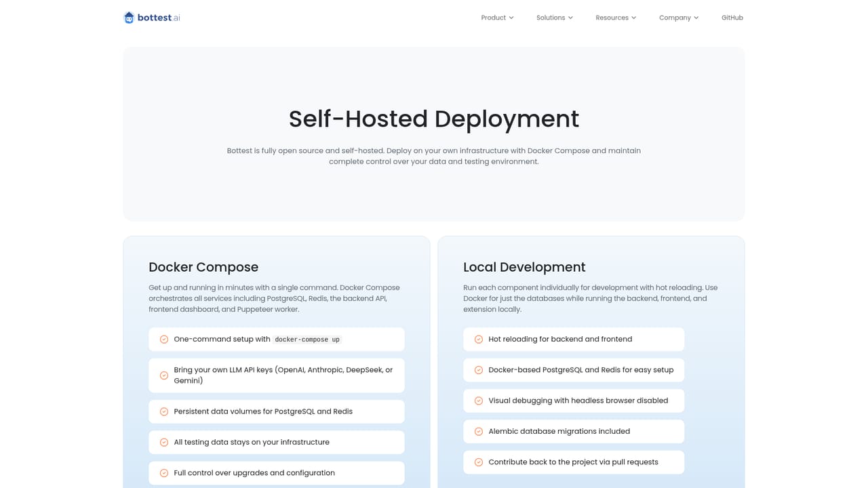Expand the Product chevron arrow
Screen dimensions: 868x488
(511, 18)
